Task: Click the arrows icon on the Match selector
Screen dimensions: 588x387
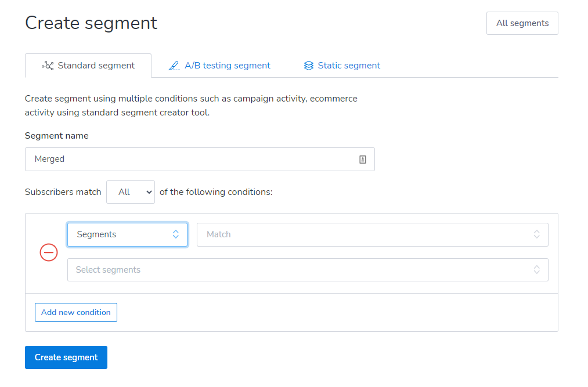Action: (x=537, y=234)
